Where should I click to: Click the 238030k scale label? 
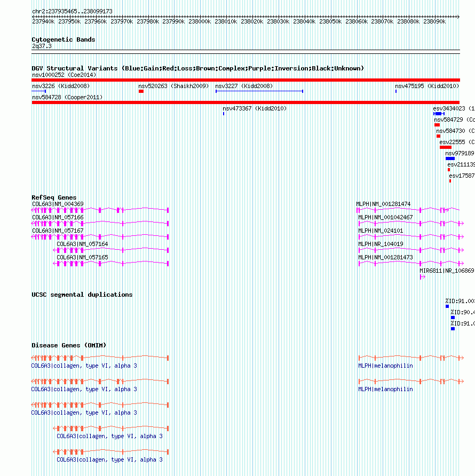click(x=278, y=21)
